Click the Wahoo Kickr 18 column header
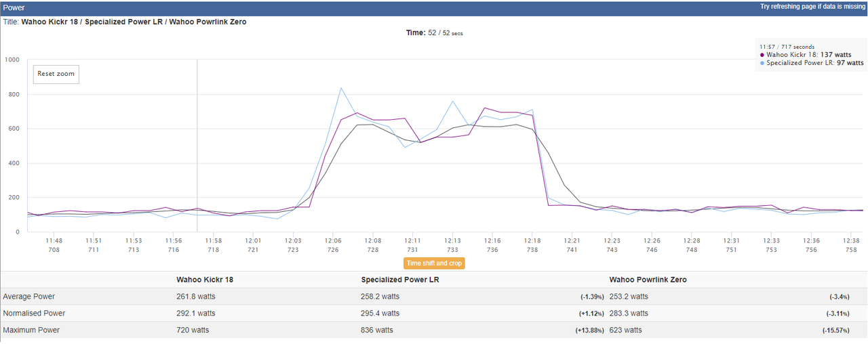 tap(205, 279)
